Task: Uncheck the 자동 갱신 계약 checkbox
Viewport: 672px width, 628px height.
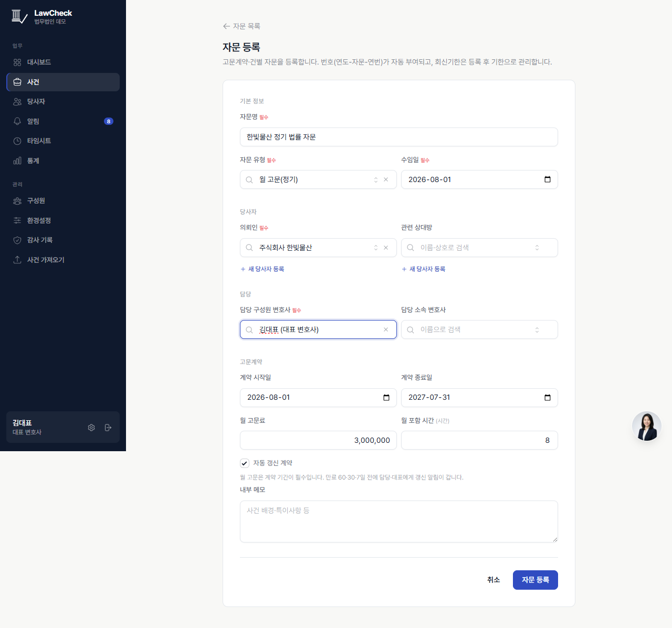Action: coord(245,463)
